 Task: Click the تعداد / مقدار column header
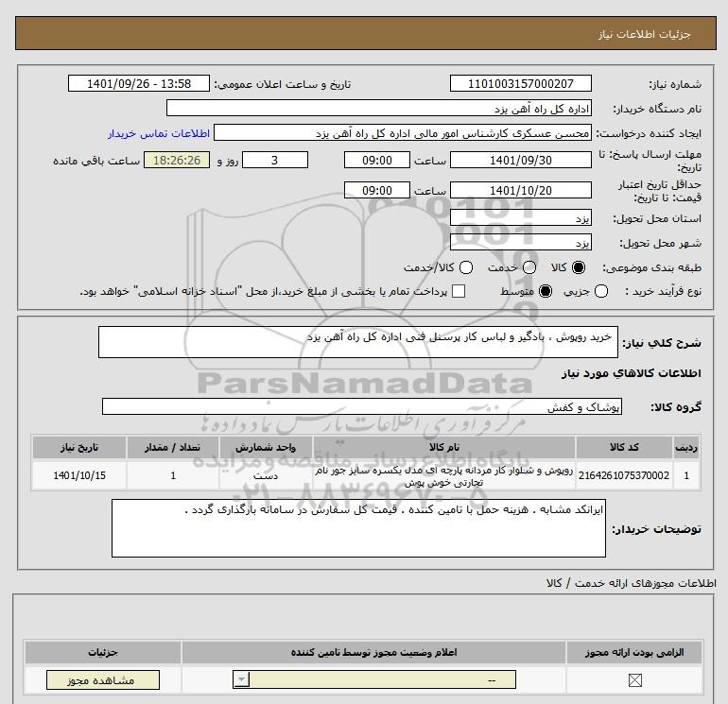pos(173,447)
